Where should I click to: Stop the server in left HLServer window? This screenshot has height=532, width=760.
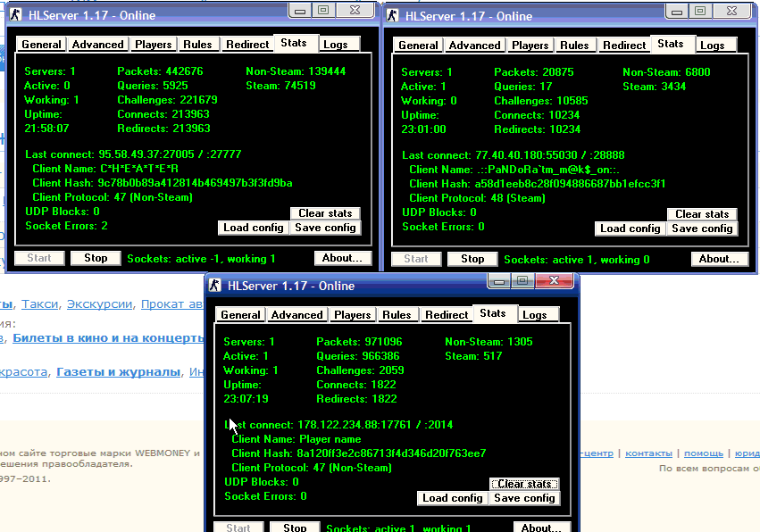(96, 258)
